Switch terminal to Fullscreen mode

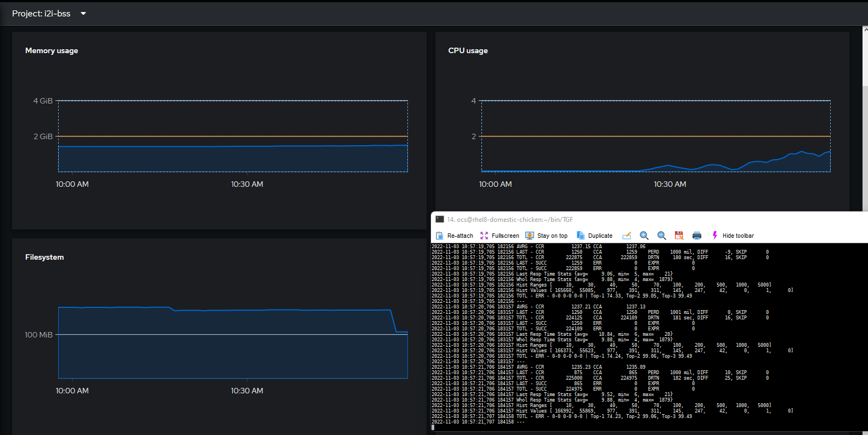[500, 236]
